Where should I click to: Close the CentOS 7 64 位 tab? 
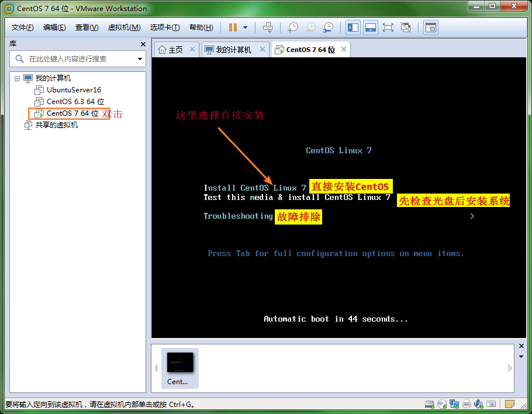tap(344, 50)
